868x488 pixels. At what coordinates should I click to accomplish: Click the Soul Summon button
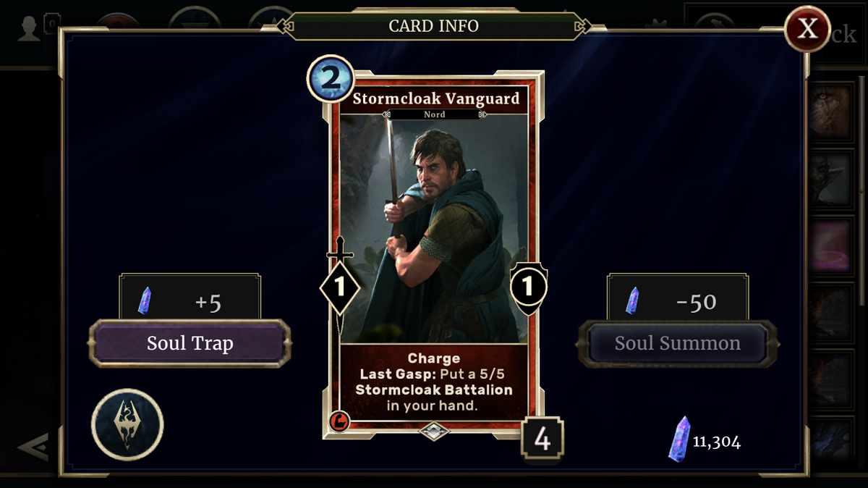(x=678, y=343)
